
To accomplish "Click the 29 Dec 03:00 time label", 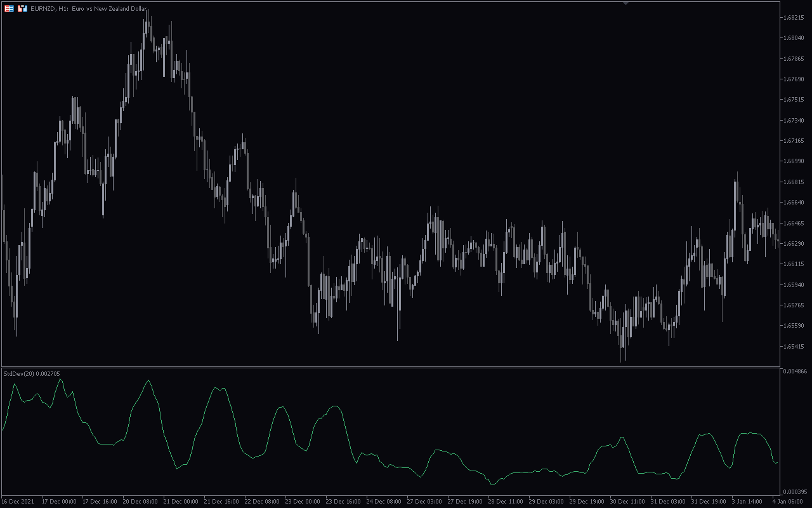I will tap(546, 502).
